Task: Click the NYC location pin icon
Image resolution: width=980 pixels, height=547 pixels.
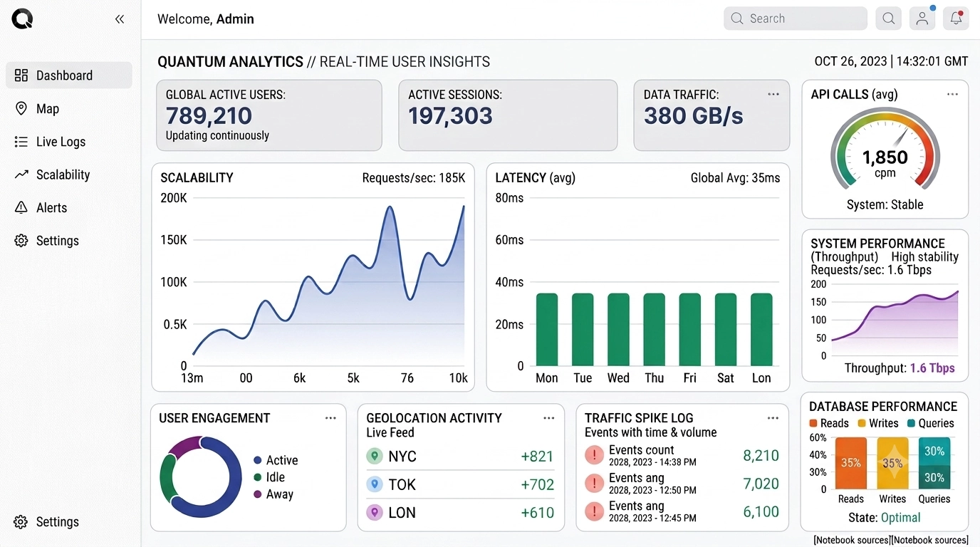Action: [x=375, y=456]
